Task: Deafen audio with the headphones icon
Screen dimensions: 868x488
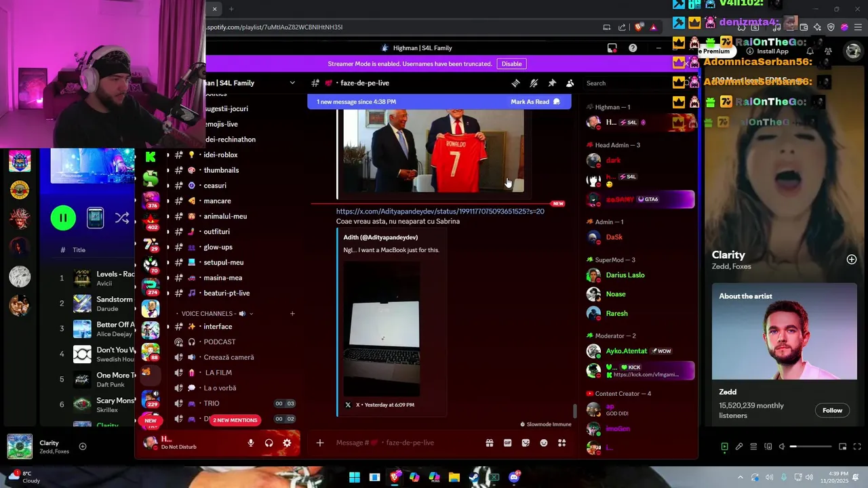Action: click(x=269, y=443)
